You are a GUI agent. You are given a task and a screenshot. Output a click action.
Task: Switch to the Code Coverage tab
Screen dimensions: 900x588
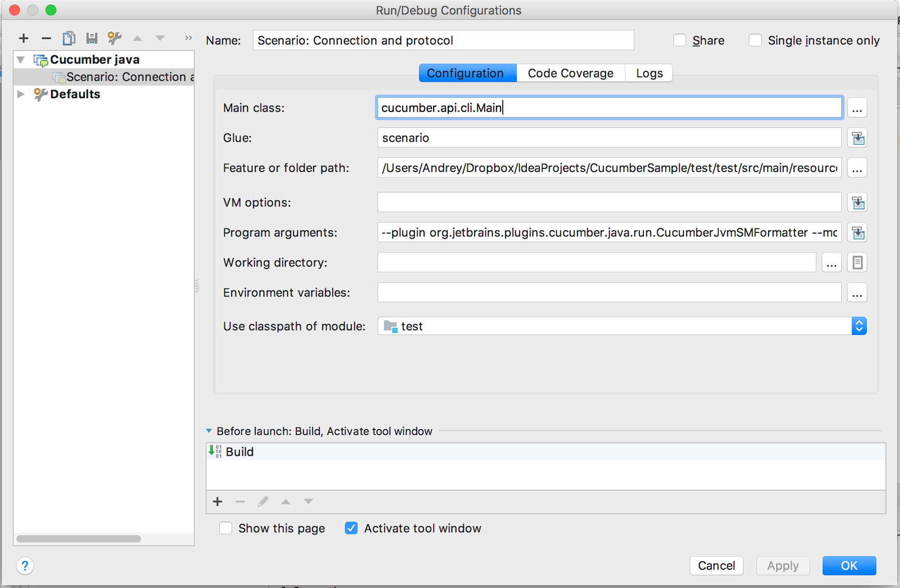point(570,73)
